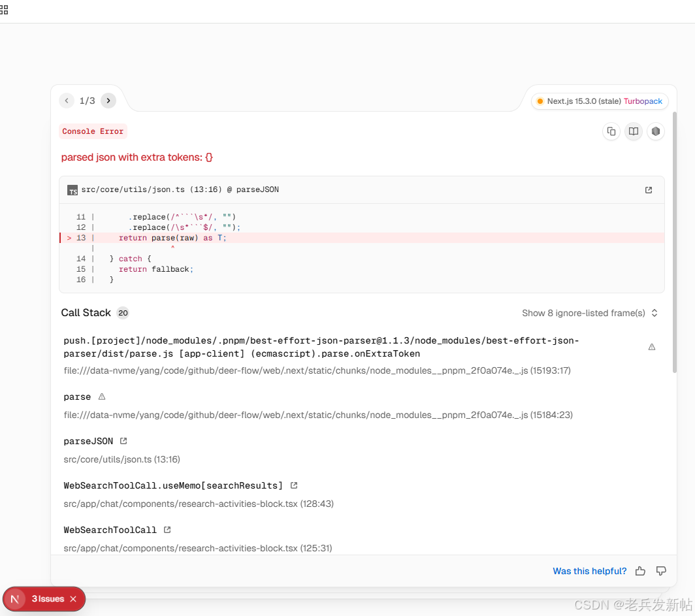Open WebSearchToolCall.useMemo frame in editor icon
This screenshot has width=695, height=616.
294,485
